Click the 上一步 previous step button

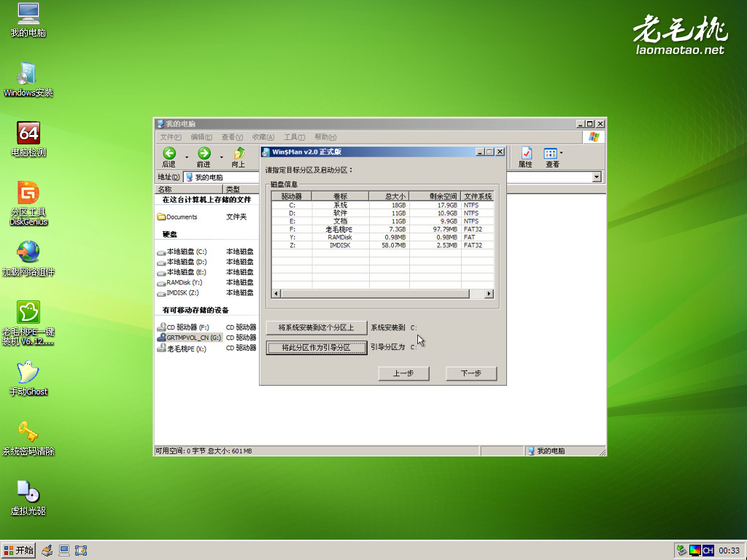pos(403,373)
